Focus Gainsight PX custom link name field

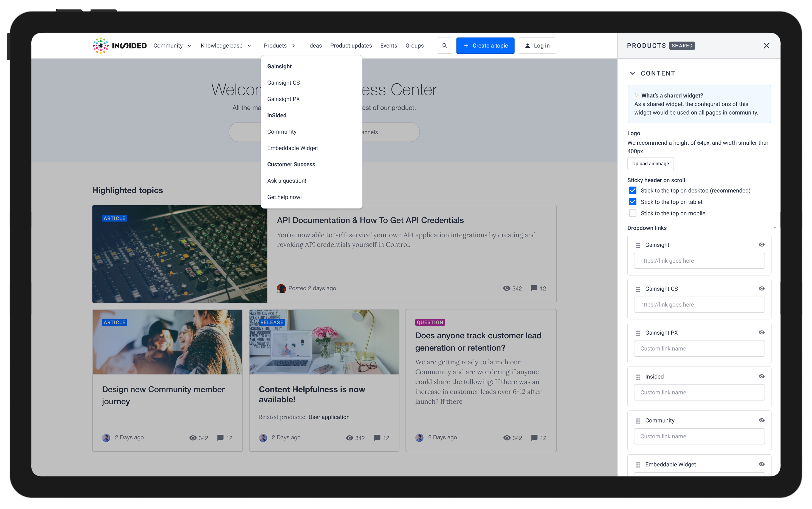(699, 349)
